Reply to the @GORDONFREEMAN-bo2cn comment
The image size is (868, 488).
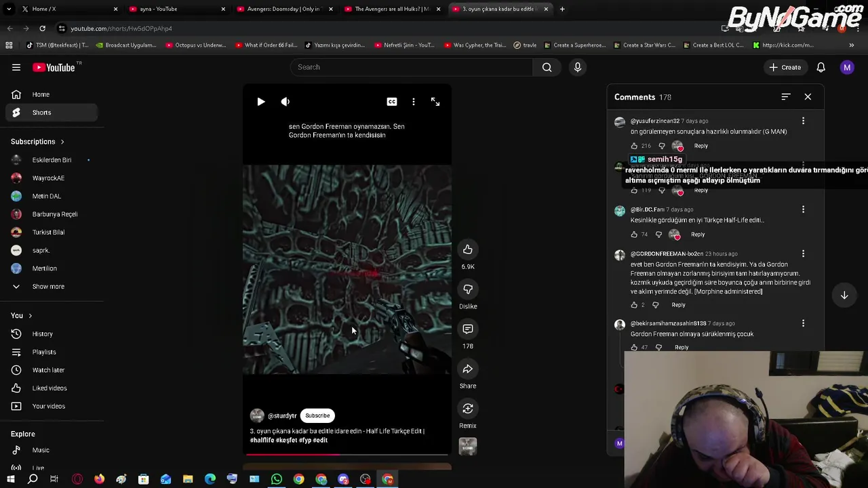point(678,305)
